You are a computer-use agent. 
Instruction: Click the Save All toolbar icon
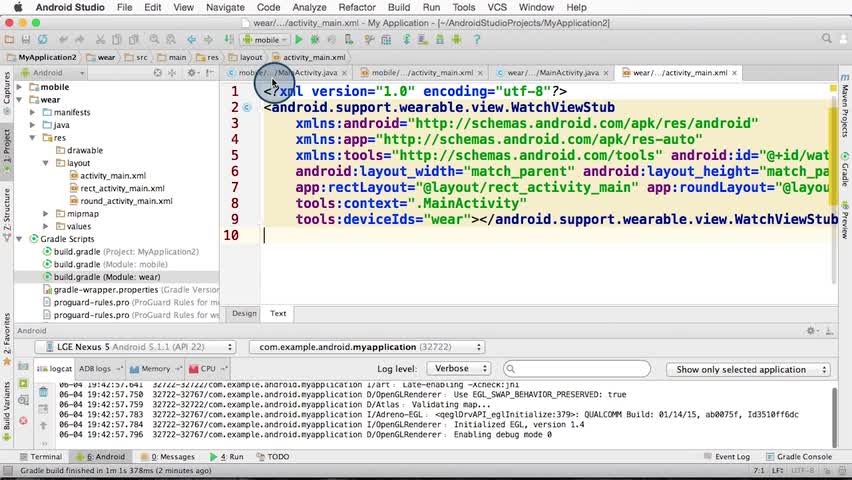click(26, 40)
